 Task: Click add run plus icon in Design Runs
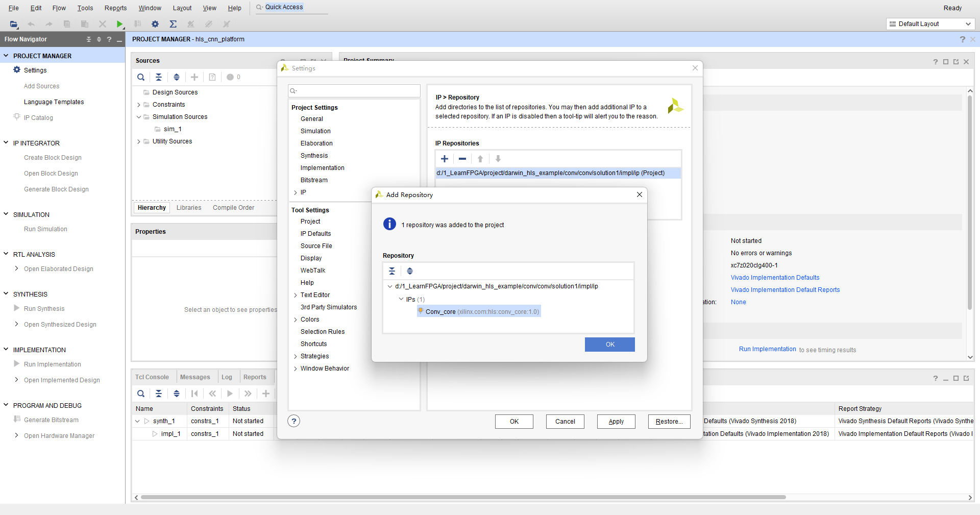coord(266,394)
